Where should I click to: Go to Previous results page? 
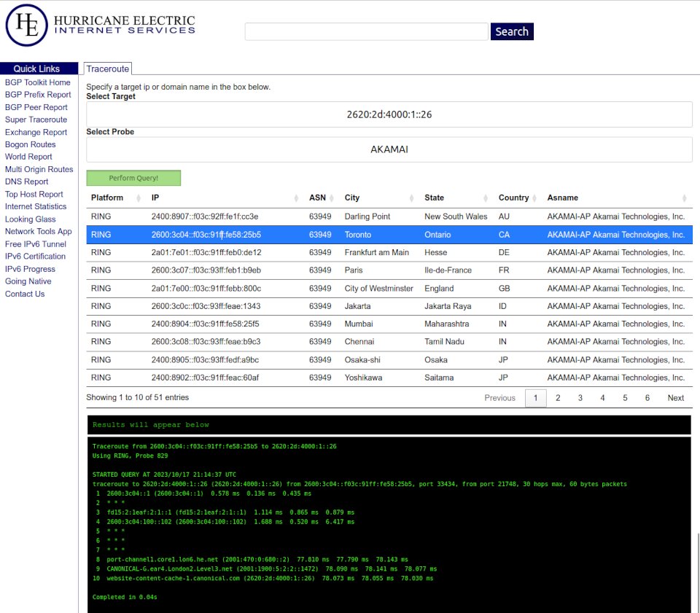[499, 398]
